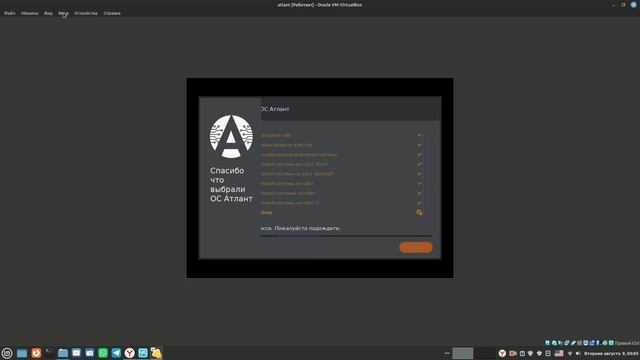
Task: Open the Машина menu
Action: click(x=29, y=13)
